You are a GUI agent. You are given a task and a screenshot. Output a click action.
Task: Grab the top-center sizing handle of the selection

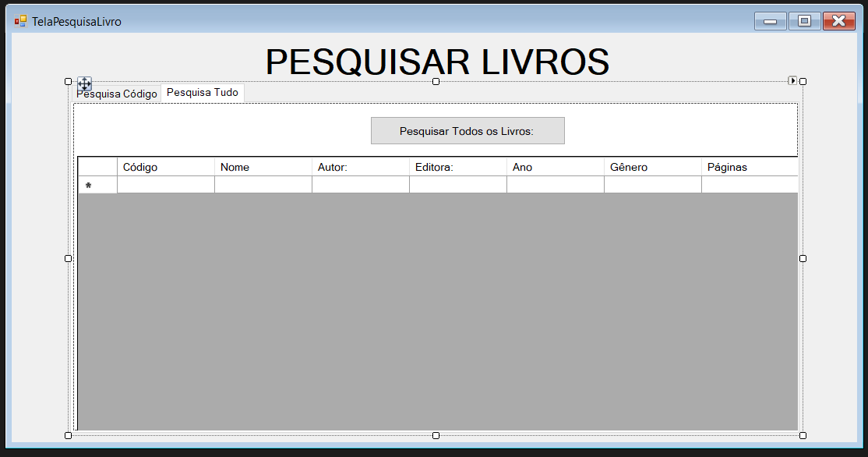pyautogui.click(x=436, y=80)
